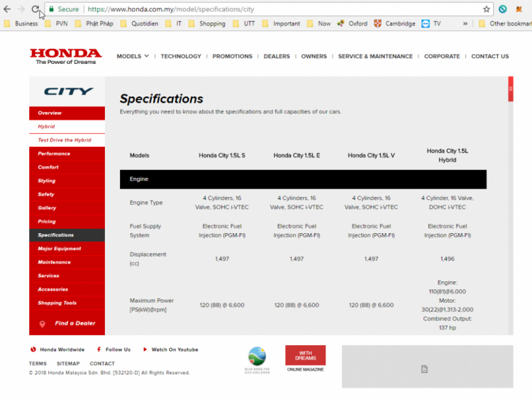Open the SITEMAP footer link
The image size is (532, 399).
pyautogui.click(x=68, y=364)
